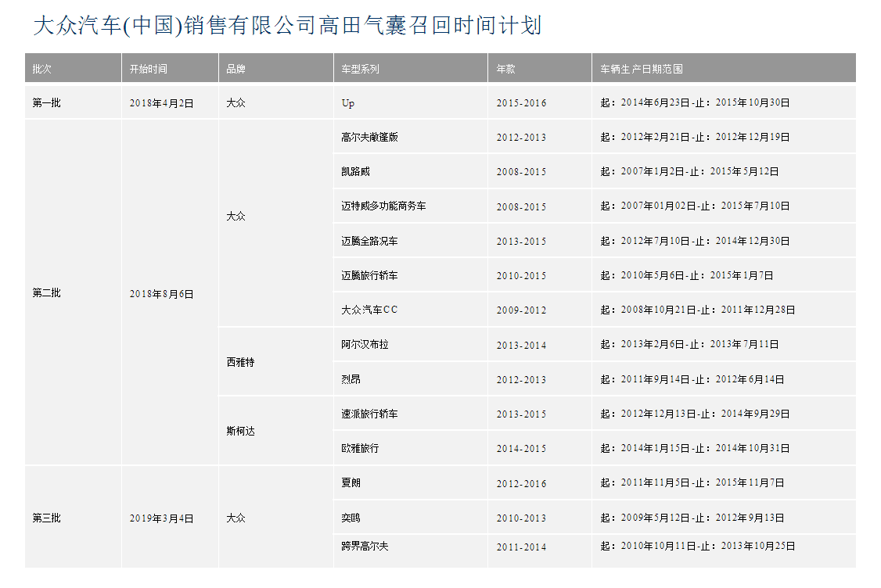Click the start date 2019年3月4日
This screenshot has width=881, height=588.
click(x=162, y=518)
